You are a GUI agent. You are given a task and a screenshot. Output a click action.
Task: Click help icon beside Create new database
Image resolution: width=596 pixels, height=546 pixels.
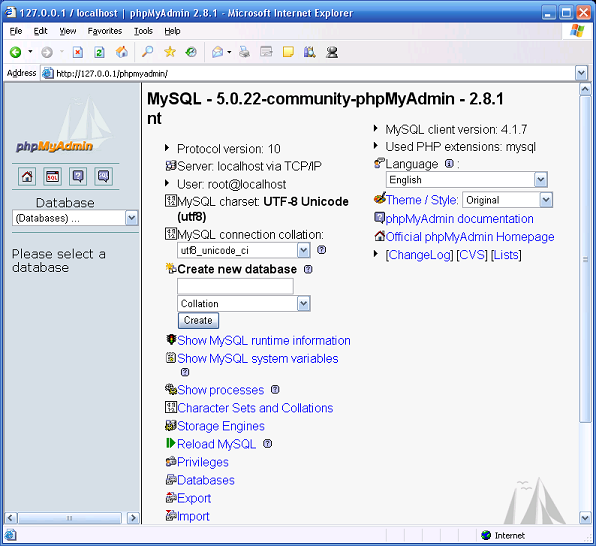click(308, 270)
